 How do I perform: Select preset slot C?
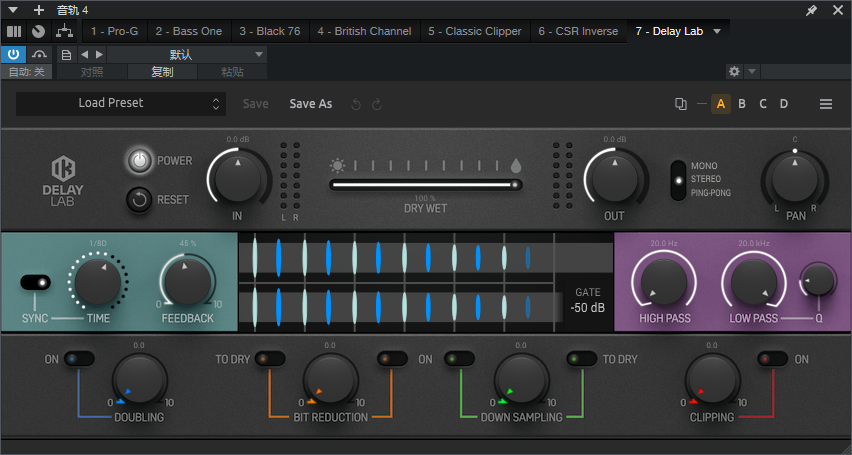(763, 104)
